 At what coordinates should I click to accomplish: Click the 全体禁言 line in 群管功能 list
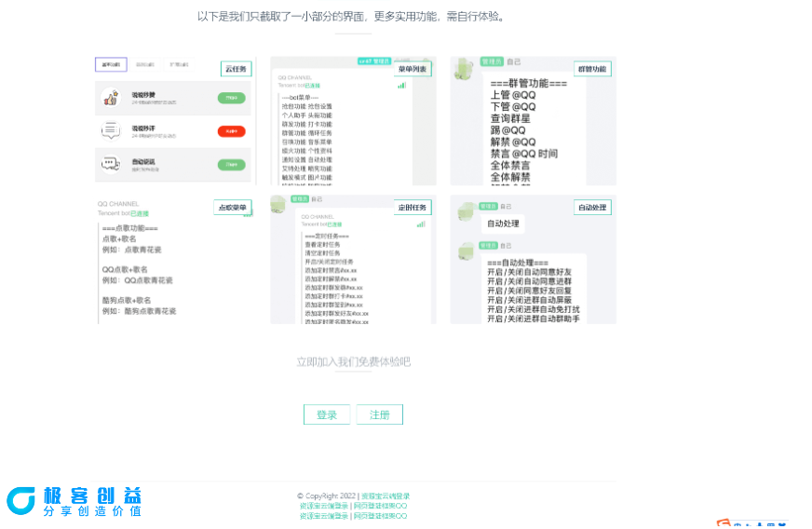(x=510, y=165)
